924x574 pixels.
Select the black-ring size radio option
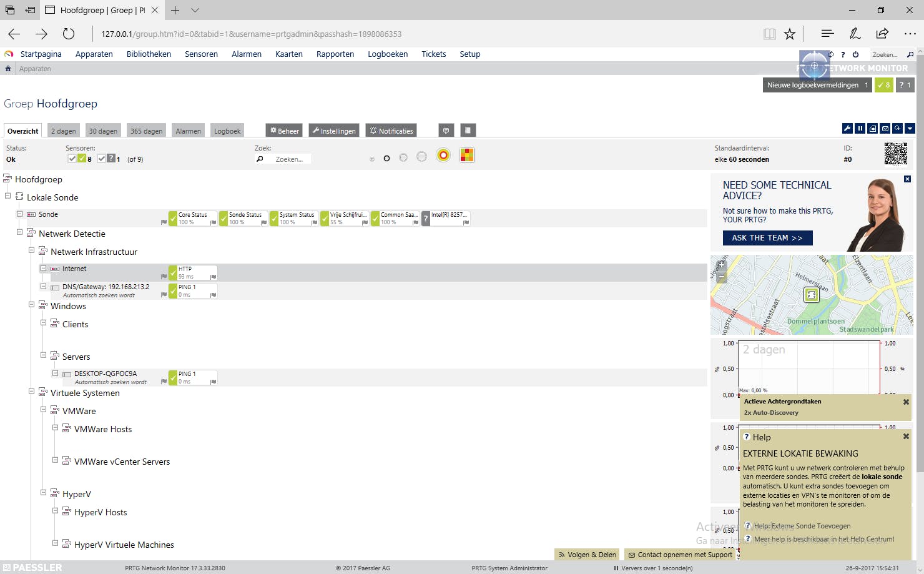[386, 159]
